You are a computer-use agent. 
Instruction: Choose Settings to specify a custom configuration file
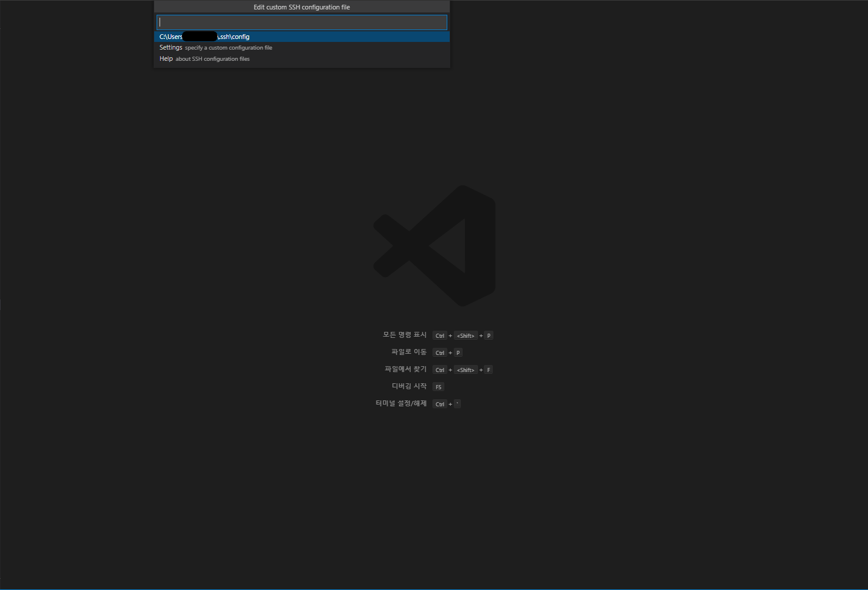coord(301,48)
